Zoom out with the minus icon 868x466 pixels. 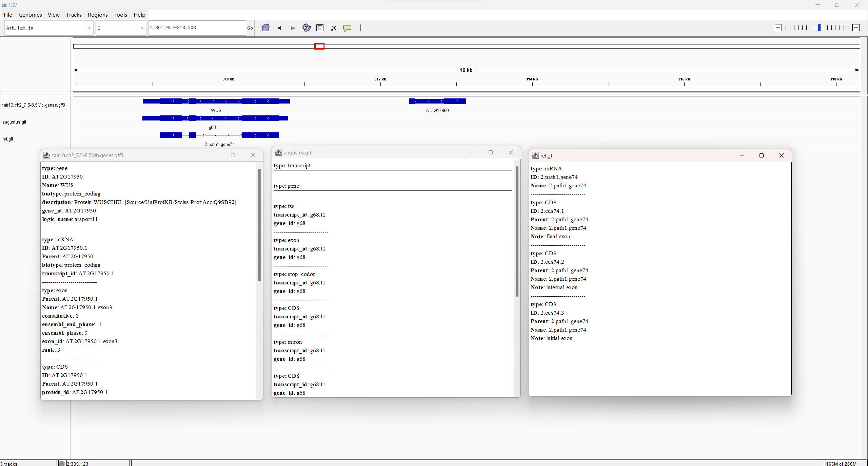pyautogui.click(x=778, y=28)
